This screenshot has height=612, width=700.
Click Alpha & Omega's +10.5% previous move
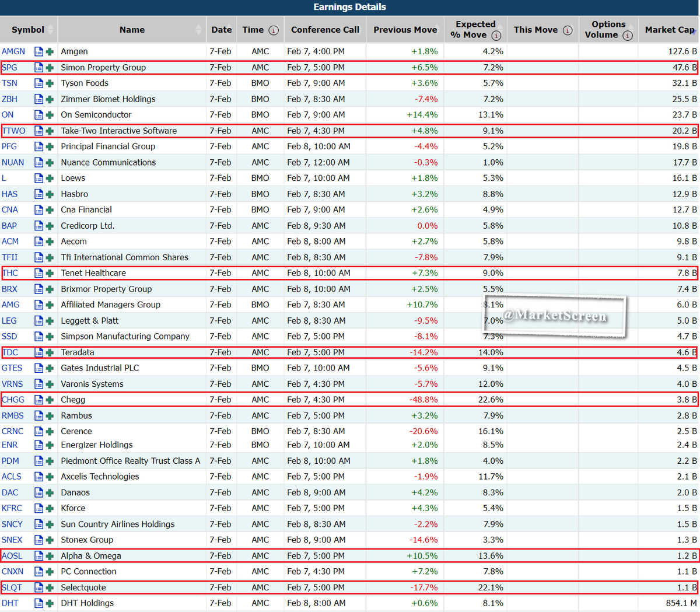422,556
